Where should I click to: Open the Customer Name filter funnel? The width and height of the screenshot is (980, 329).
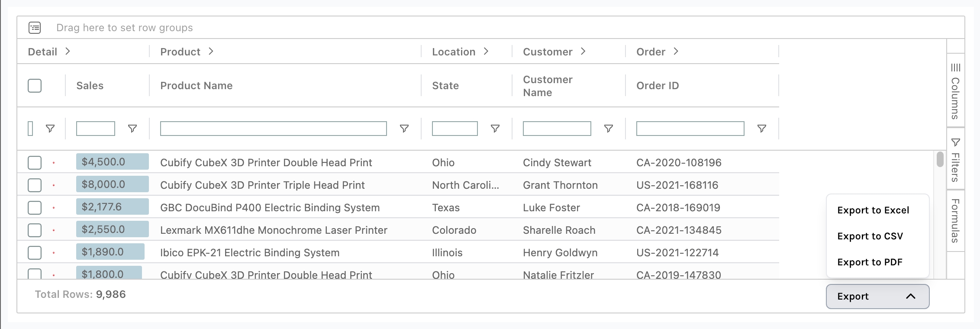tap(608, 129)
